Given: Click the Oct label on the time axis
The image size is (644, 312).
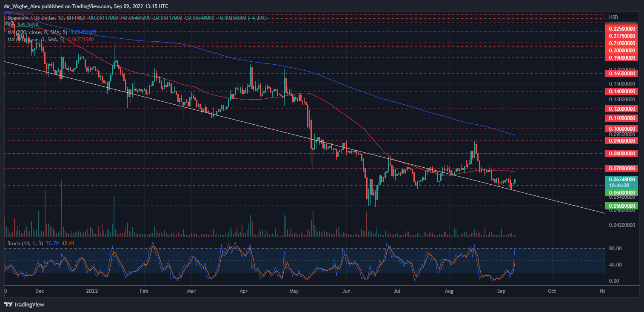Looking at the screenshot, I should (552, 292).
